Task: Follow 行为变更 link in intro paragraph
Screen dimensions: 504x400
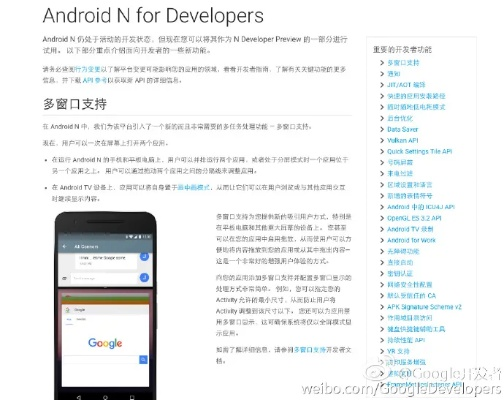Action: 87,69
